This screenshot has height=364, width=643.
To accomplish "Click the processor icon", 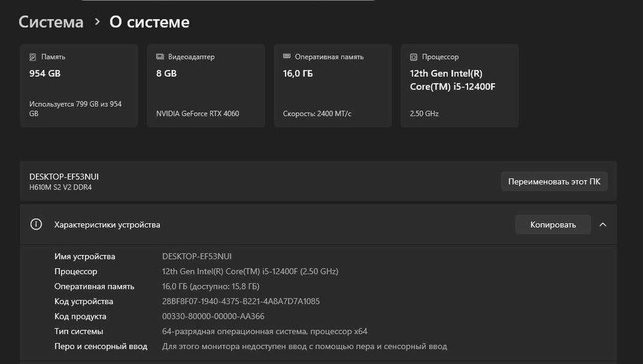I will (x=413, y=57).
